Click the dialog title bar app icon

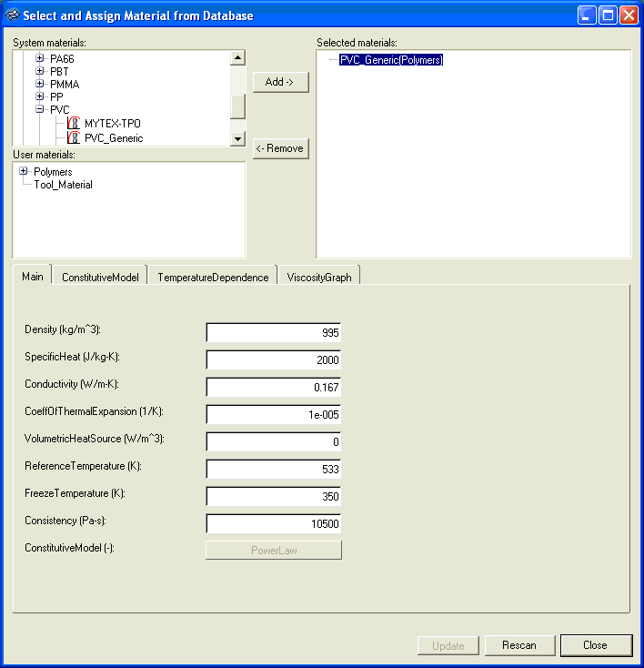(x=13, y=15)
